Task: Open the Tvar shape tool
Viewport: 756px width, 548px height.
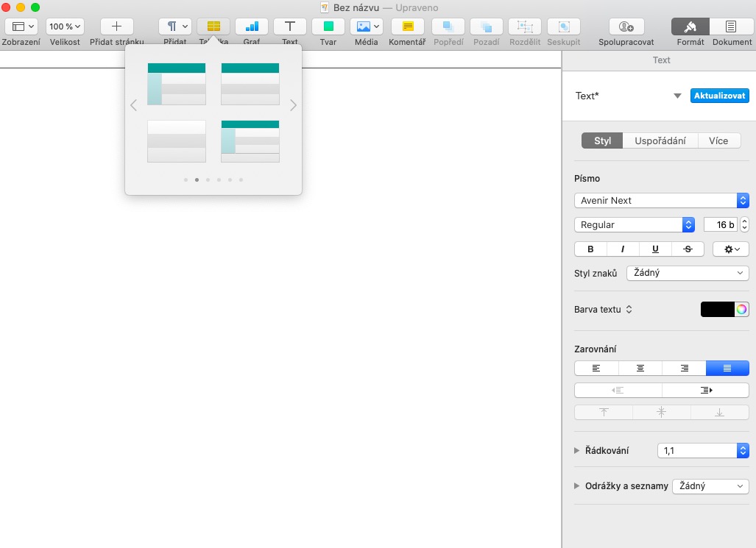Action: [x=328, y=26]
